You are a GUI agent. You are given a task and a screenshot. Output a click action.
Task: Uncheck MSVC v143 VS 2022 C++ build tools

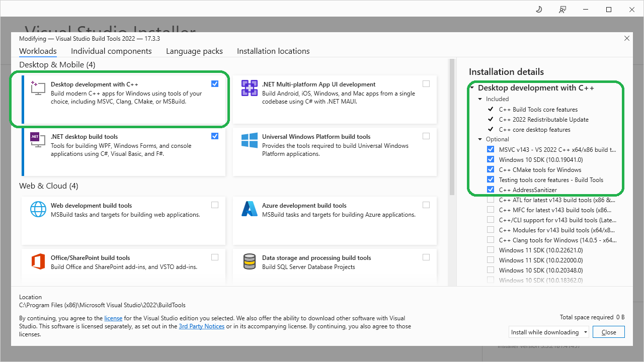click(491, 149)
